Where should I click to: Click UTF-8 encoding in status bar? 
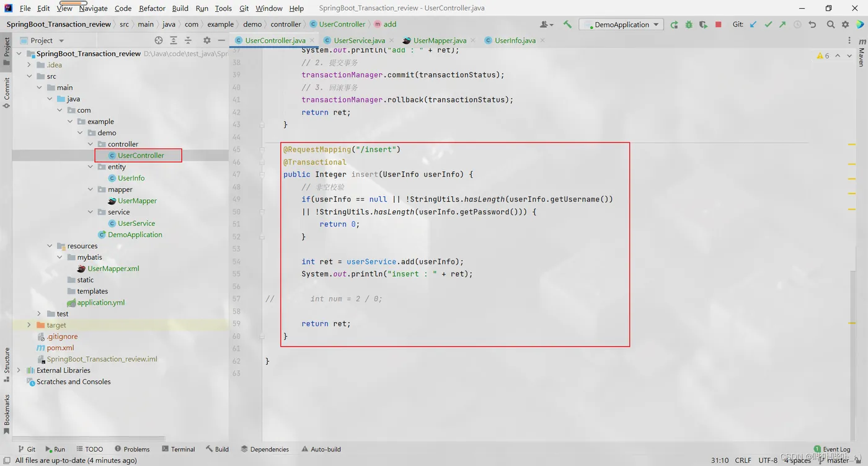click(768, 460)
